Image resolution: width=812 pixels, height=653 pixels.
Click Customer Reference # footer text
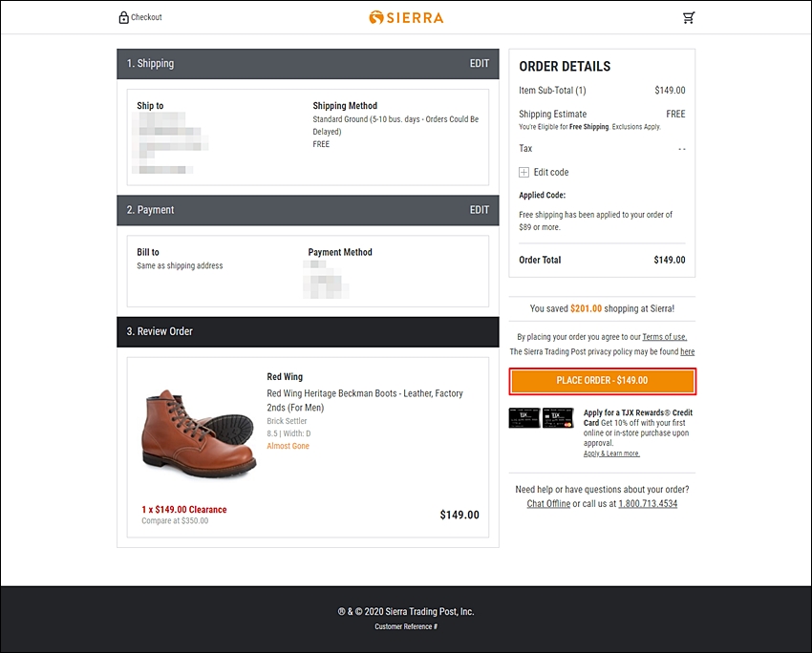(406, 626)
